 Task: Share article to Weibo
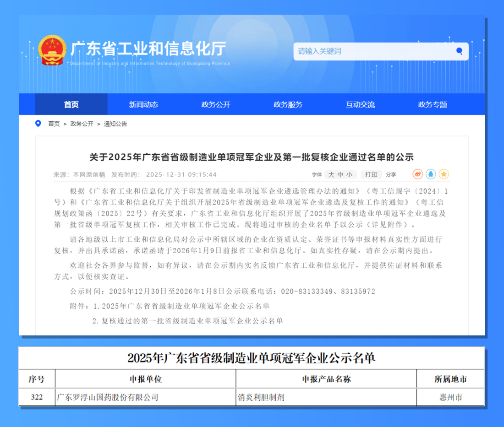[x=417, y=174]
